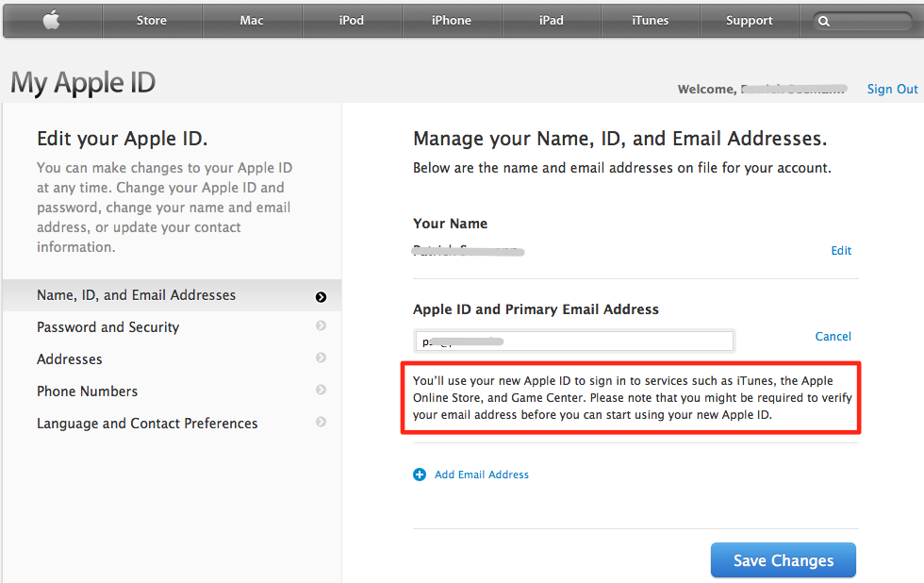924x583 pixels.
Task: Click the arrow icon next to Language and Contact Preferences
Action: [321, 422]
